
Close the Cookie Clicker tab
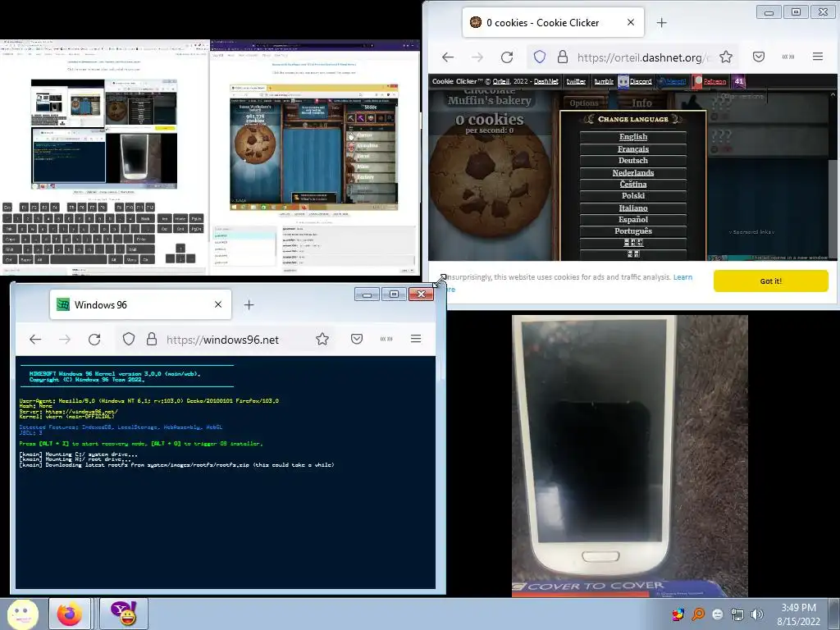(x=631, y=22)
